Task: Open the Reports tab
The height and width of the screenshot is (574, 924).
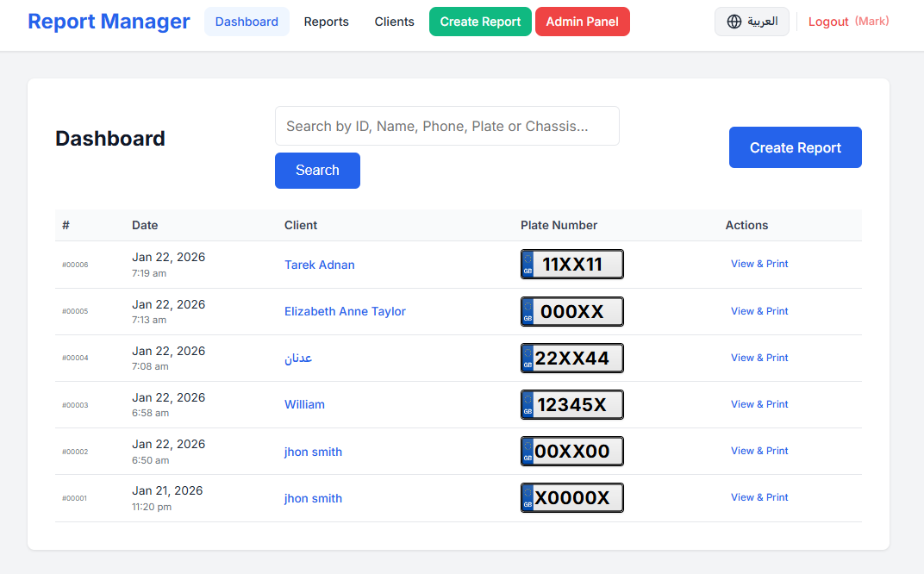Action: (326, 21)
